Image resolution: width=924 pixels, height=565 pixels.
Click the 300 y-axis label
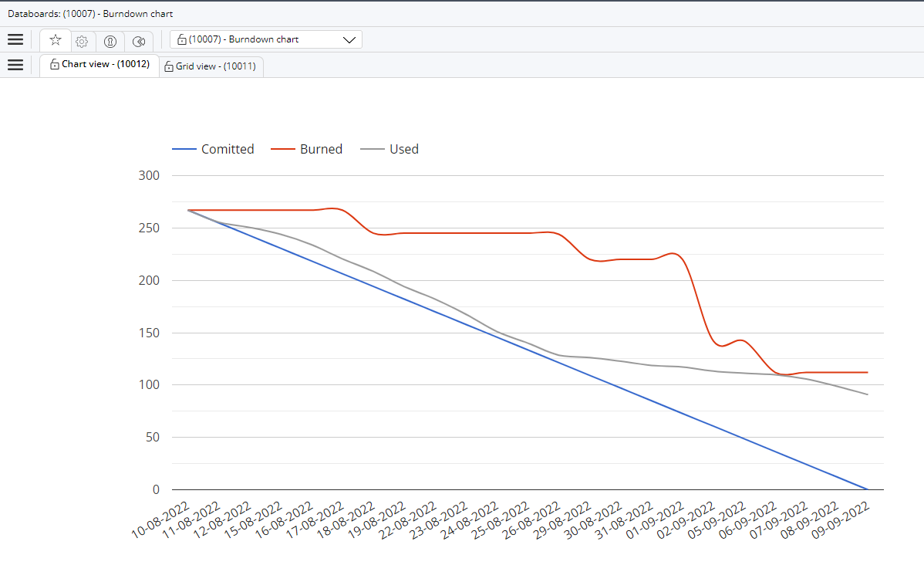pyautogui.click(x=149, y=175)
